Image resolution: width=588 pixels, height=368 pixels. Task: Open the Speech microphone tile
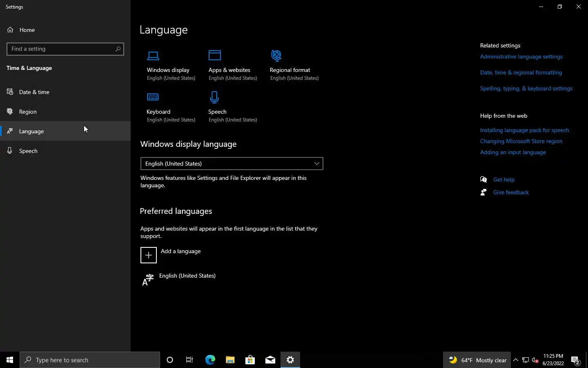(x=233, y=107)
